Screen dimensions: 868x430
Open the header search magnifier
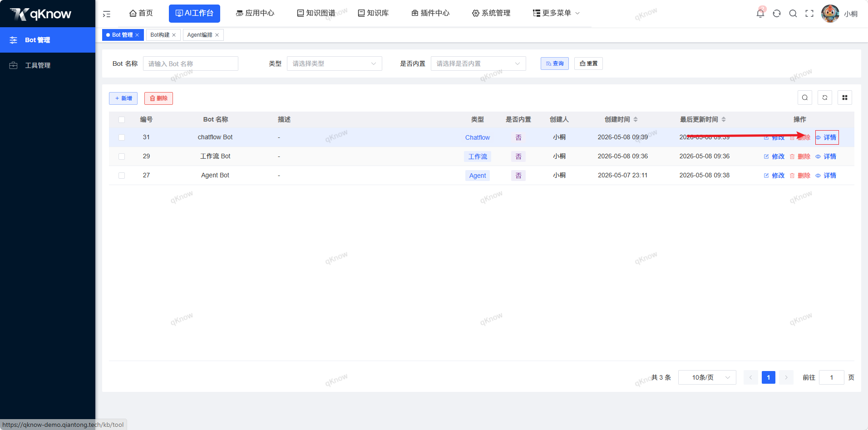click(x=793, y=14)
